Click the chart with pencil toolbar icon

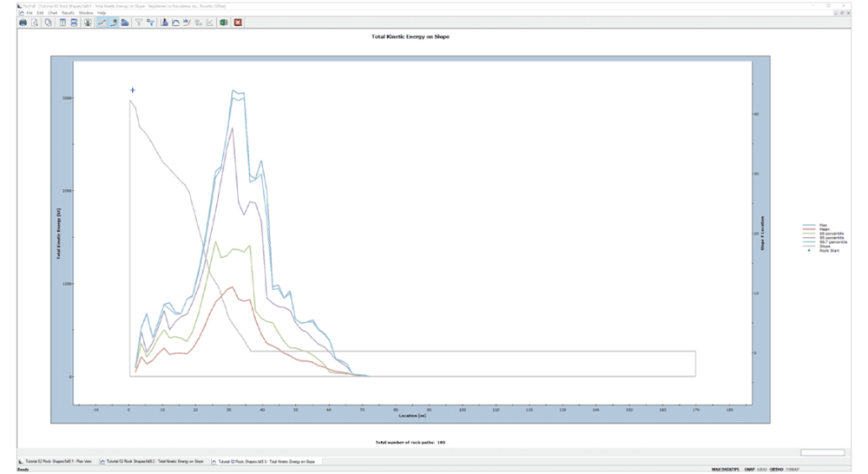click(x=187, y=23)
